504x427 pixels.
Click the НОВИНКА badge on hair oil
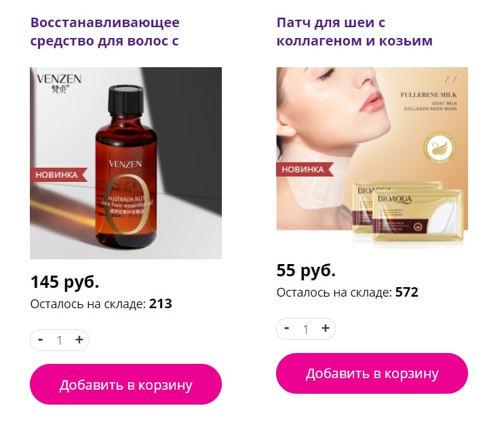point(58,174)
